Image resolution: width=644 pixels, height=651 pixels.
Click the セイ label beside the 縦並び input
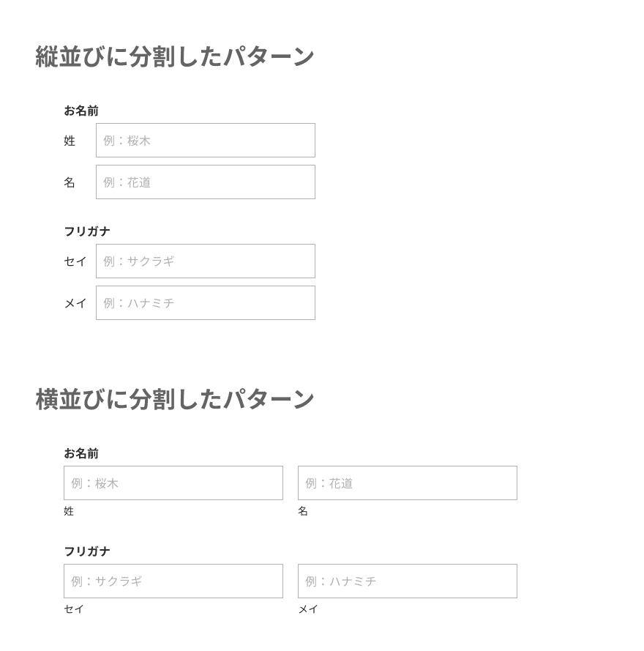pos(75,261)
